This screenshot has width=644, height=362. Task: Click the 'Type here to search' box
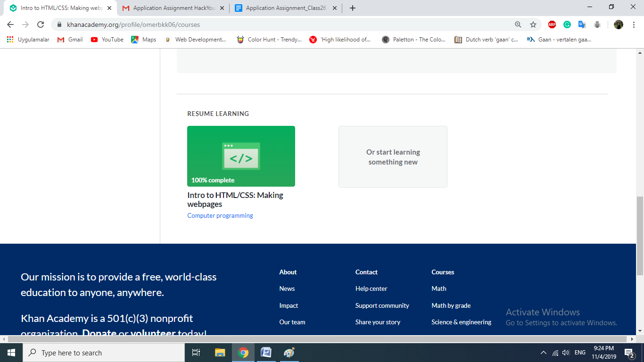click(x=104, y=353)
